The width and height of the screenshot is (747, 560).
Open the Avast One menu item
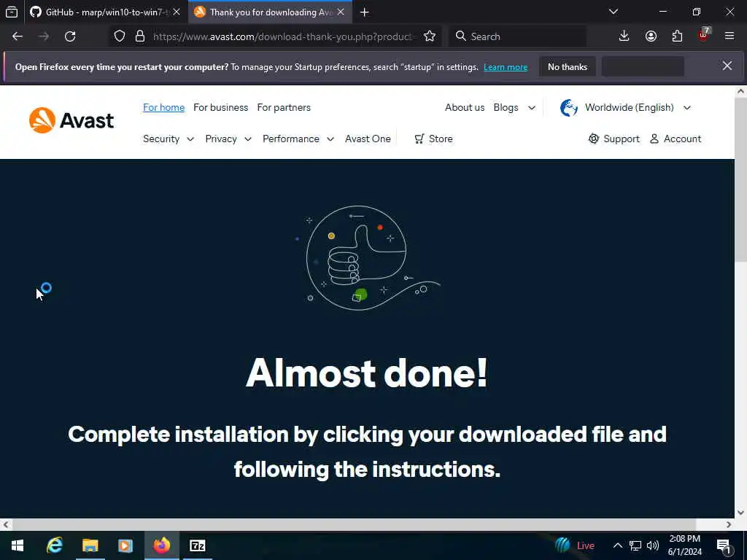[368, 139]
